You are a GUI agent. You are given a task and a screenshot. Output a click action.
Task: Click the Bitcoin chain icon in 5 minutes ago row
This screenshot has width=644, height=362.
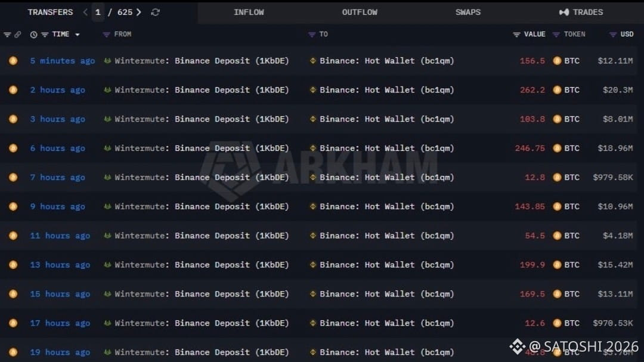coord(13,61)
